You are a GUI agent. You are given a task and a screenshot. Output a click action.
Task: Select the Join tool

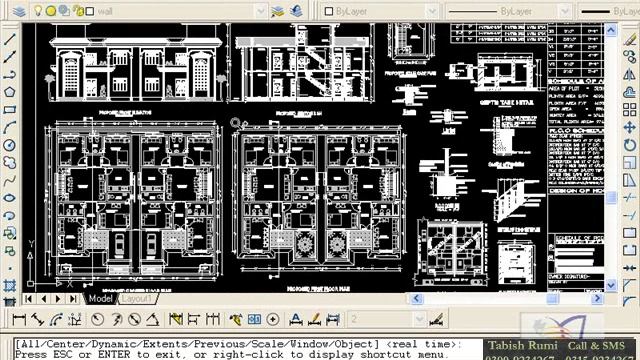tap(629, 268)
